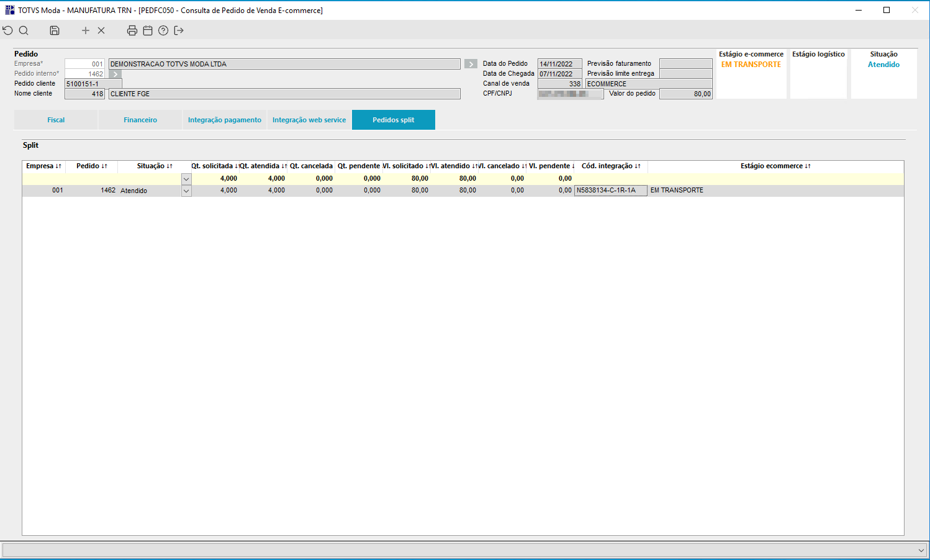Sort by Cód. integração column header
This screenshot has width=930, height=560.
pyautogui.click(x=611, y=166)
